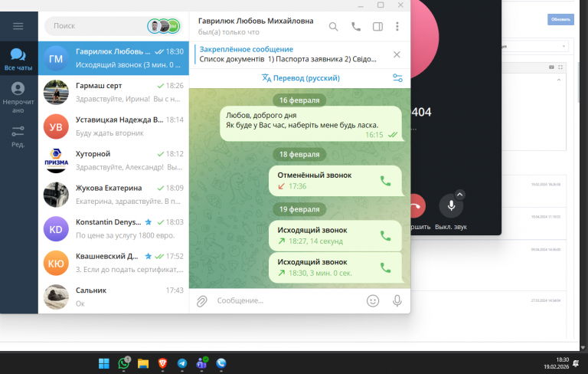Open Telegram from the taskbar
Viewport: 588px width, 374px height.
182,363
